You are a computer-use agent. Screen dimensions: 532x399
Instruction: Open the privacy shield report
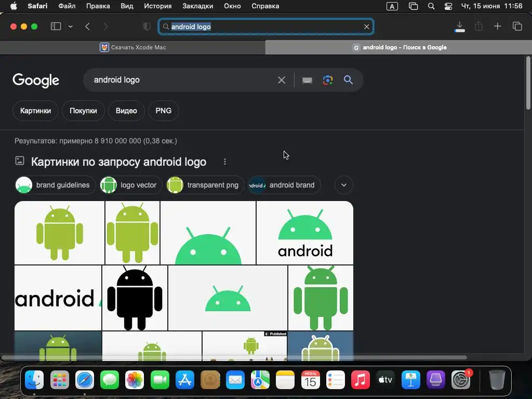tap(147, 26)
